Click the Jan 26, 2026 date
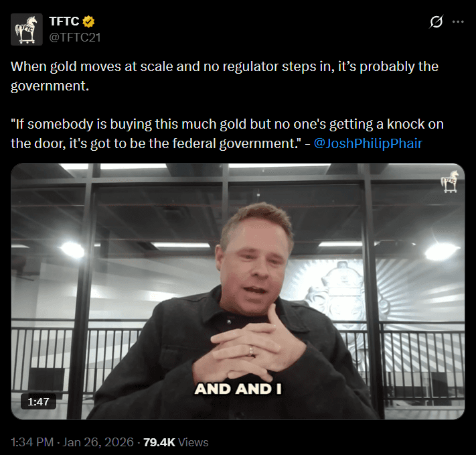The height and width of the screenshot is (455, 476). 98,442
